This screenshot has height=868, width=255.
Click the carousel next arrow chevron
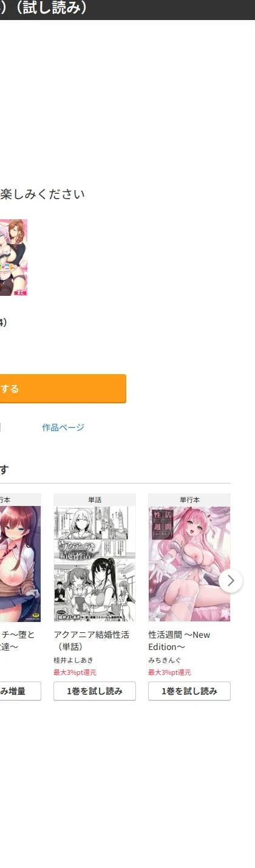[x=230, y=581]
